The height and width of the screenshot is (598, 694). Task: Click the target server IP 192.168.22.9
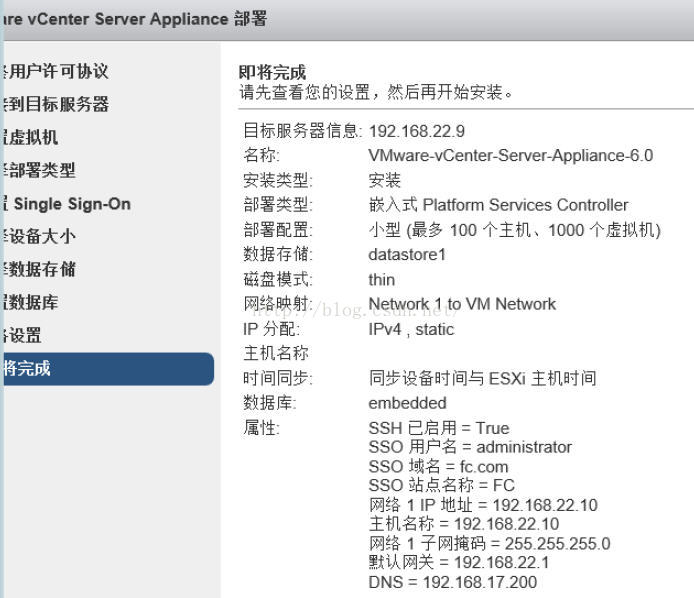(x=416, y=131)
